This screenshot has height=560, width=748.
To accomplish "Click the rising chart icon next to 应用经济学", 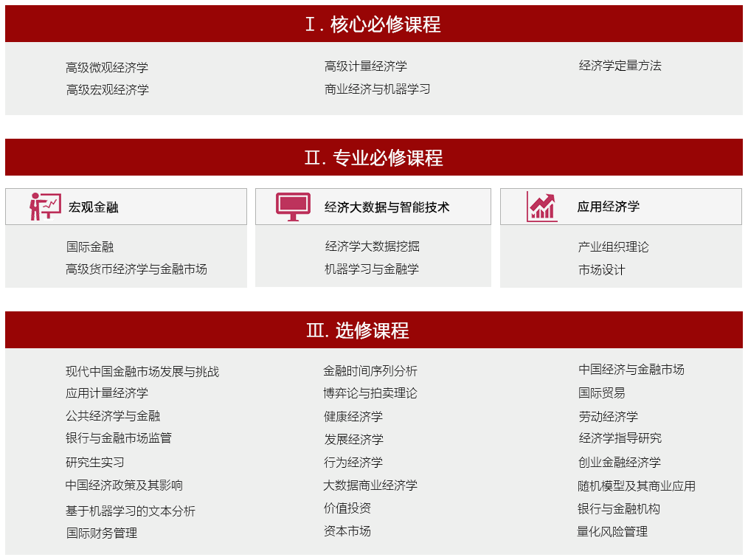I will [539, 206].
